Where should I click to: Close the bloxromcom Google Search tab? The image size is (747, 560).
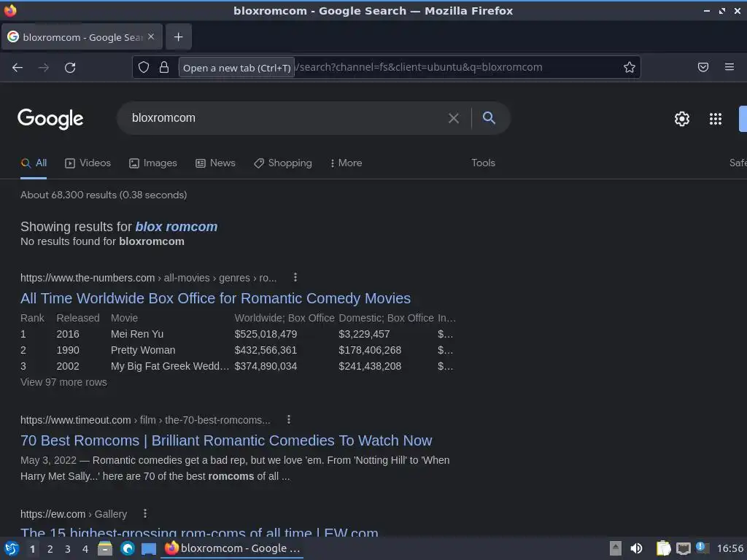(x=151, y=36)
